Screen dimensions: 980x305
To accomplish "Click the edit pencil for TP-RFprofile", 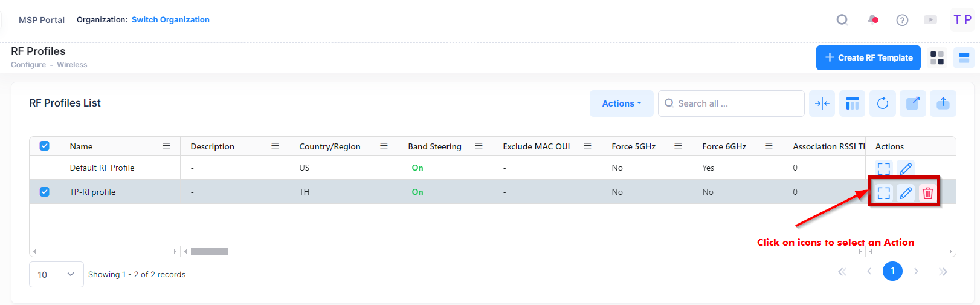I will (906, 193).
